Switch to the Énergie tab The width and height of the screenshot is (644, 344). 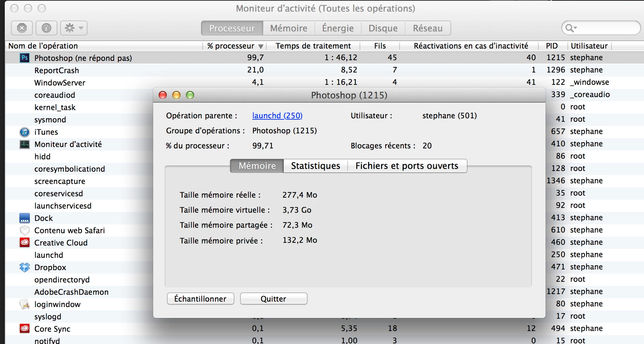coord(338,28)
